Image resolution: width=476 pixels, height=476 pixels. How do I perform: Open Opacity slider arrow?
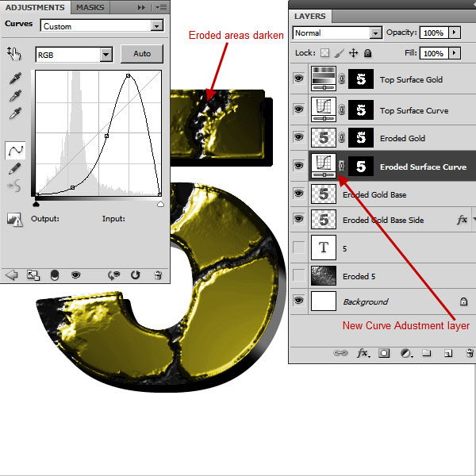click(x=455, y=33)
